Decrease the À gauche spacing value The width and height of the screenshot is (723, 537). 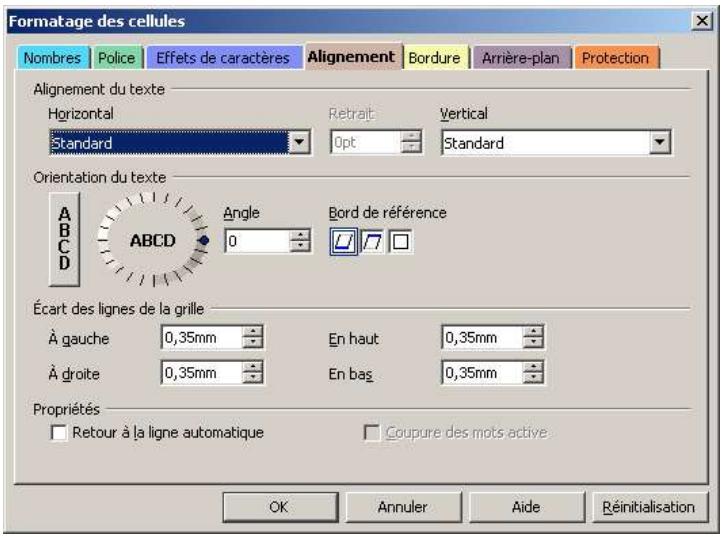click(253, 343)
